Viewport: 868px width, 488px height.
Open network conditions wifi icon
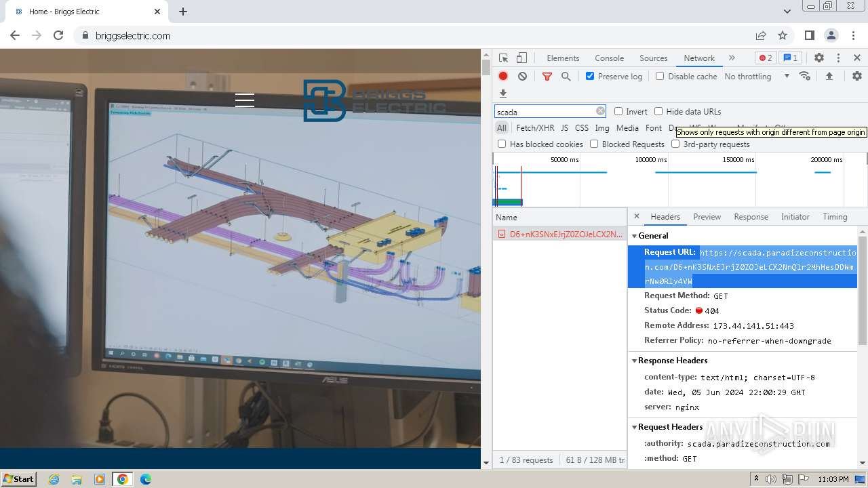tap(805, 77)
